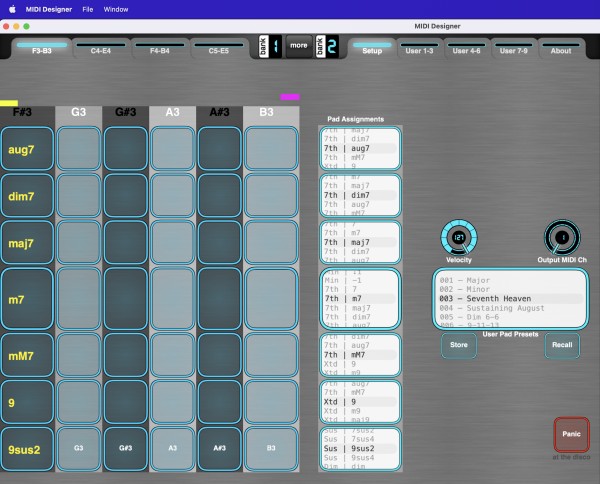Click the Output MIDI Ch knob
Image resolution: width=600 pixels, height=484 pixels.
coord(562,238)
